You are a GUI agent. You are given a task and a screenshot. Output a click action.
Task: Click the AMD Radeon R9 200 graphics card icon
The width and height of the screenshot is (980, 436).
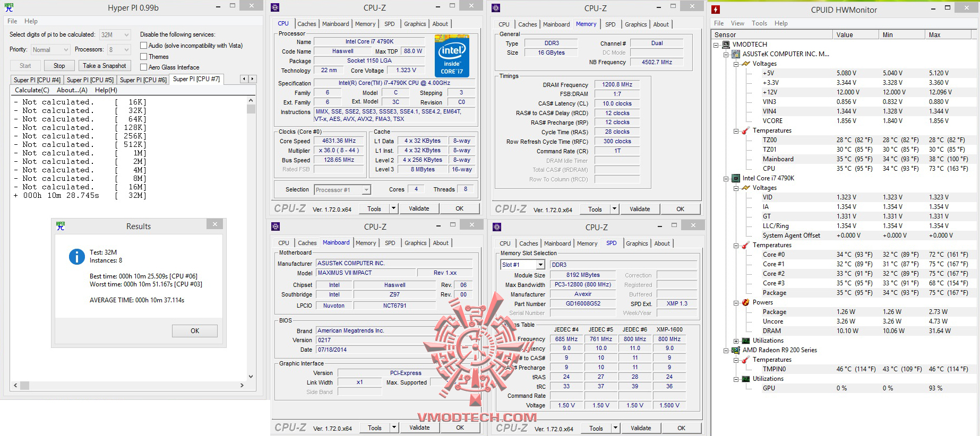point(736,350)
